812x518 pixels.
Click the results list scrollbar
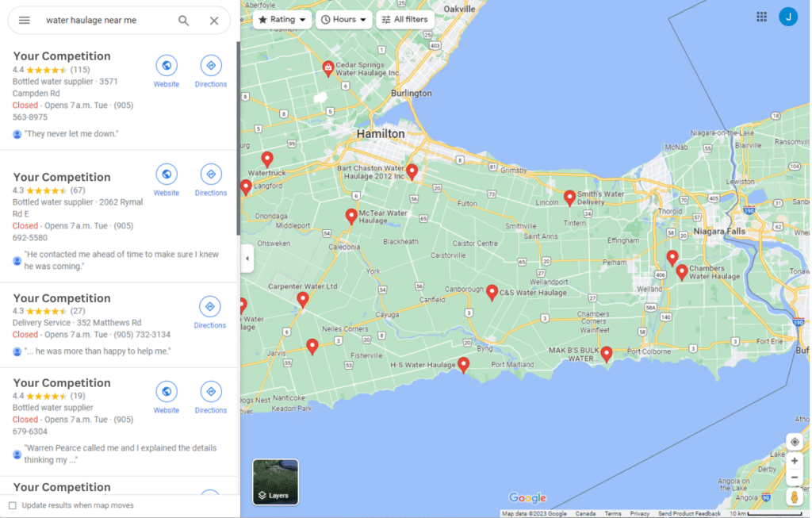pyautogui.click(x=238, y=138)
